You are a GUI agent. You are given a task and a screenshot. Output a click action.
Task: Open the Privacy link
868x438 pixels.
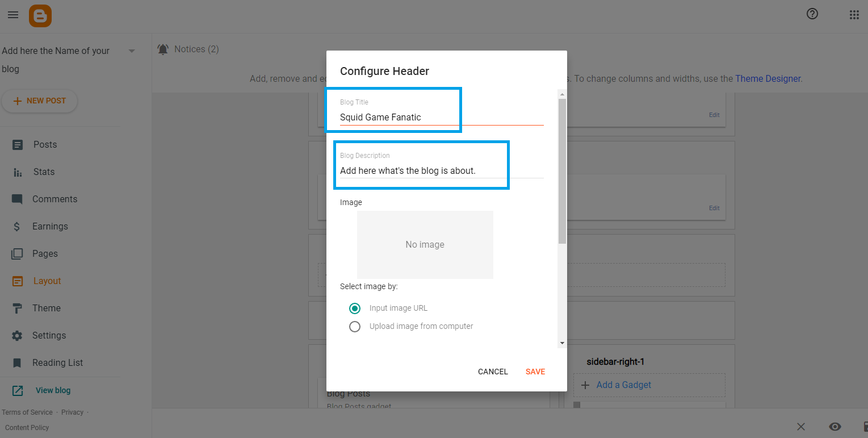(72, 412)
